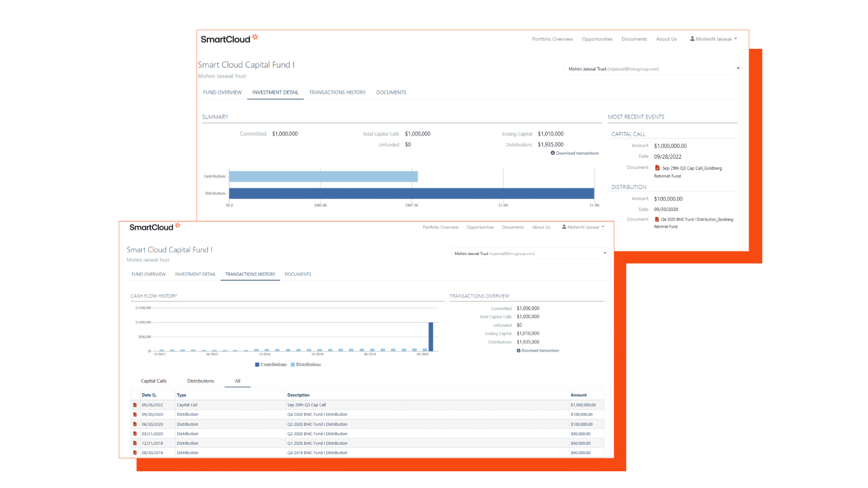Select the Capital Calls filter tab
Viewport: 868px width, 488px height.
pyautogui.click(x=153, y=381)
